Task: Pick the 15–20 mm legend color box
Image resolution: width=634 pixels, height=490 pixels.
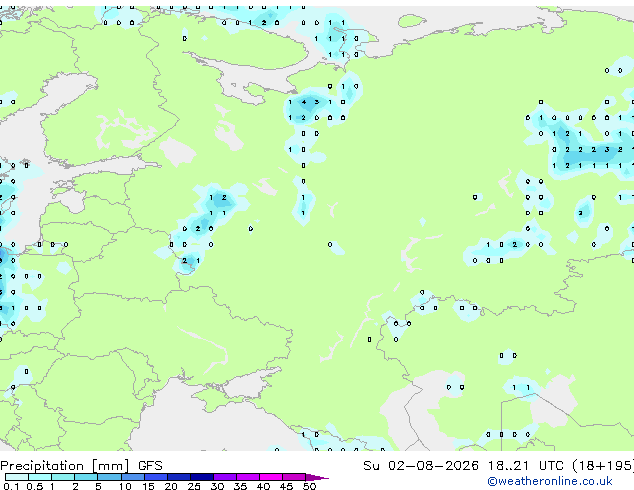Action: click(156, 477)
